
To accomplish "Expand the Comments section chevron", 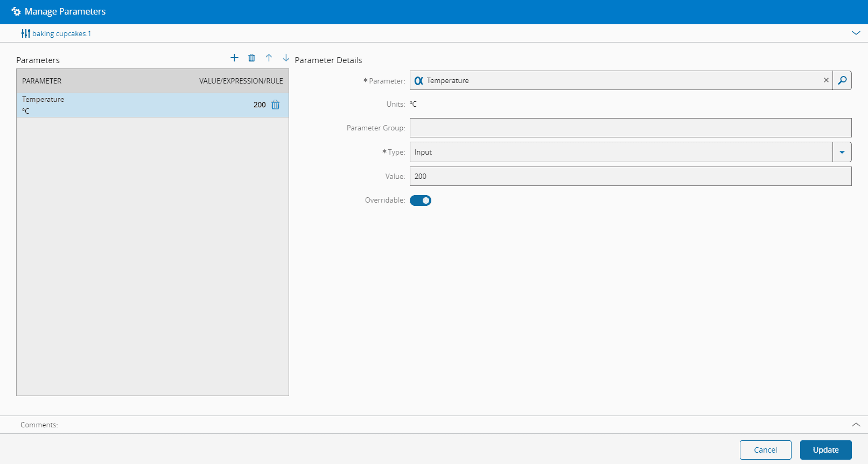I will pos(856,425).
